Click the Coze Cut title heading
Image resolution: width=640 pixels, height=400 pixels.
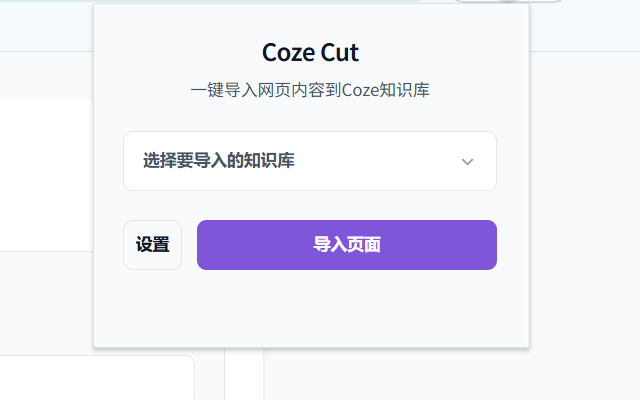(x=310, y=53)
